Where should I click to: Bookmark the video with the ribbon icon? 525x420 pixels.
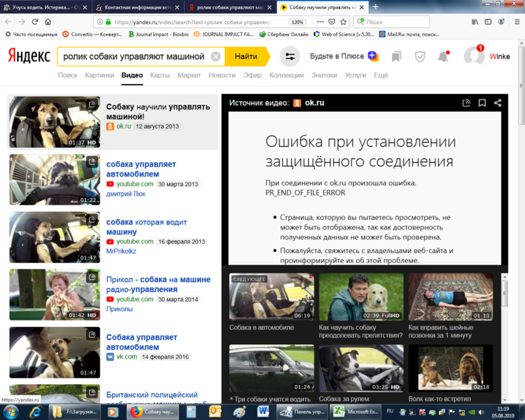tap(482, 102)
